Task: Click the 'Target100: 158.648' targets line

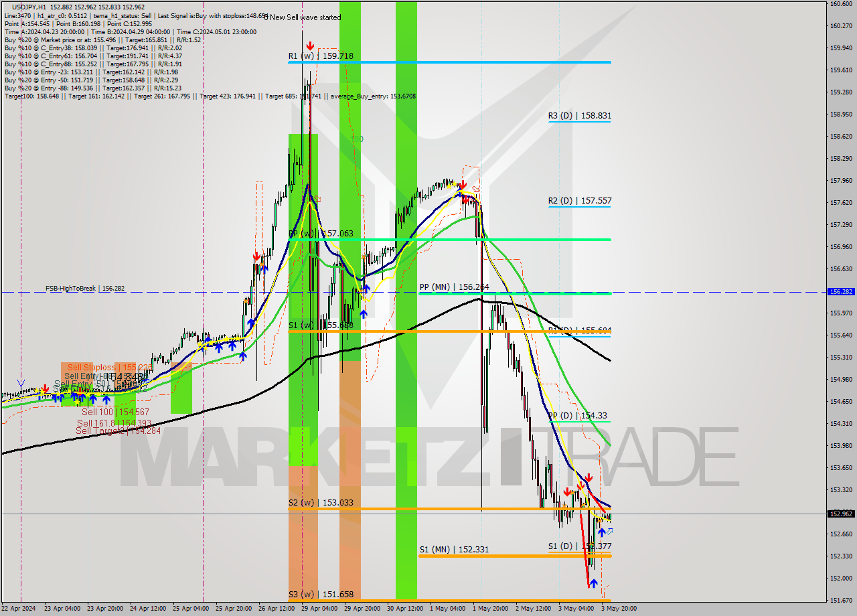Action: [210, 96]
